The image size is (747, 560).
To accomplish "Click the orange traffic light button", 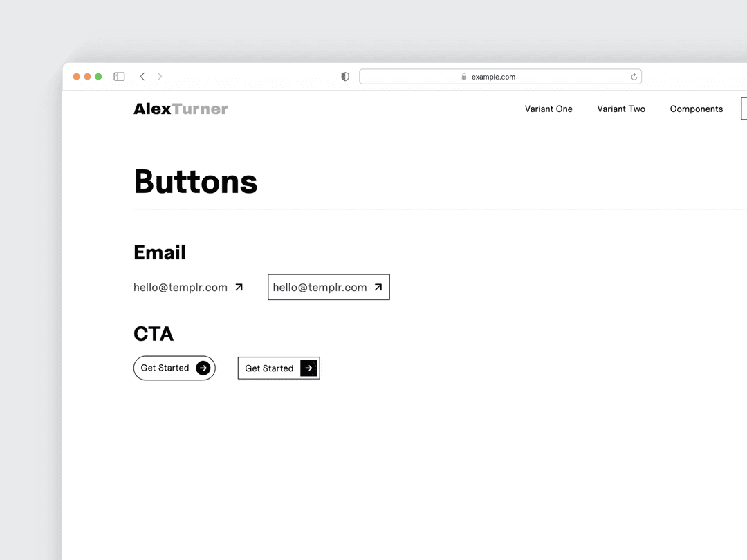I will 76,76.
